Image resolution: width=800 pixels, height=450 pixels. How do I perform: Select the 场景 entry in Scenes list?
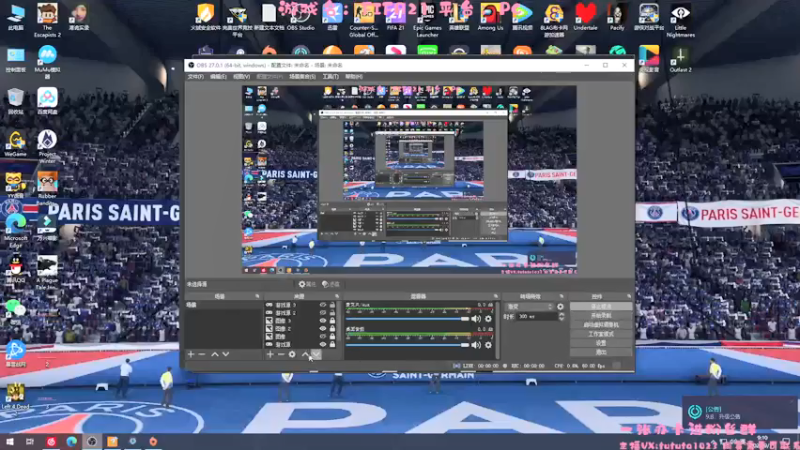coord(224,305)
